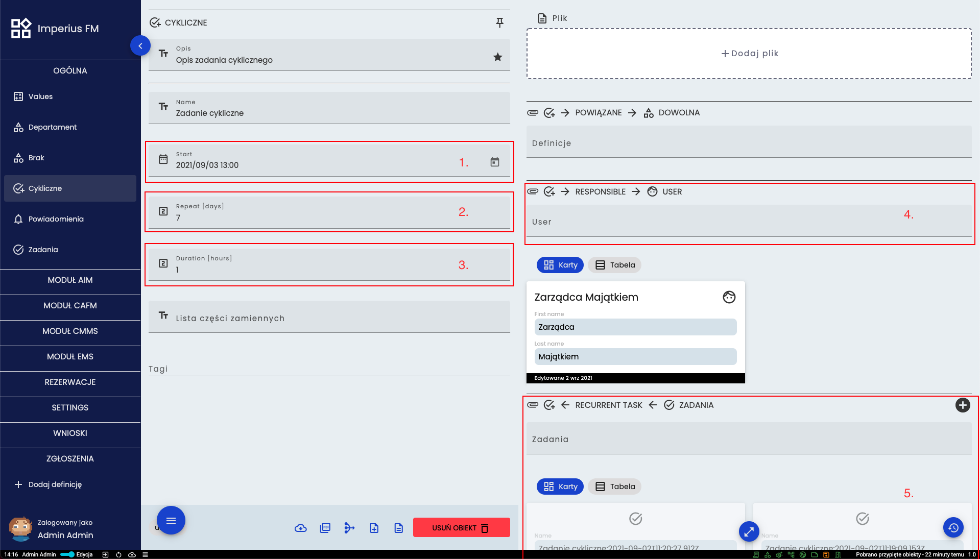
Task: Click the star icon in the Opis field
Action: (x=497, y=57)
